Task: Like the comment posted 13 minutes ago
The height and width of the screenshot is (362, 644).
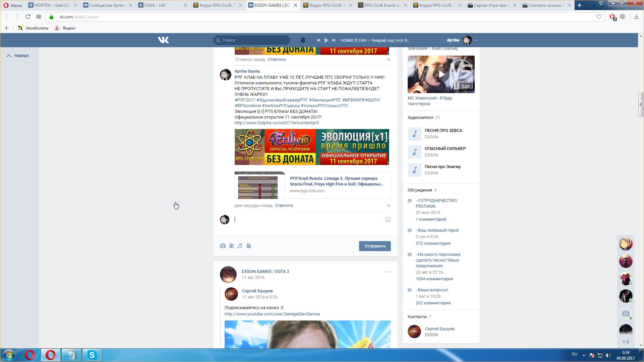Action: click(x=389, y=60)
